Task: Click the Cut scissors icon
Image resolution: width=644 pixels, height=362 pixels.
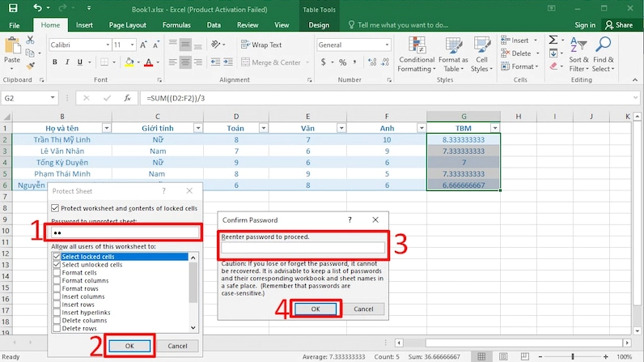Action: (x=30, y=40)
